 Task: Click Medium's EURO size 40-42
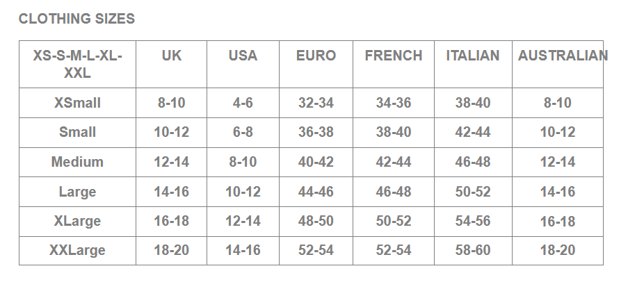[x=316, y=162]
